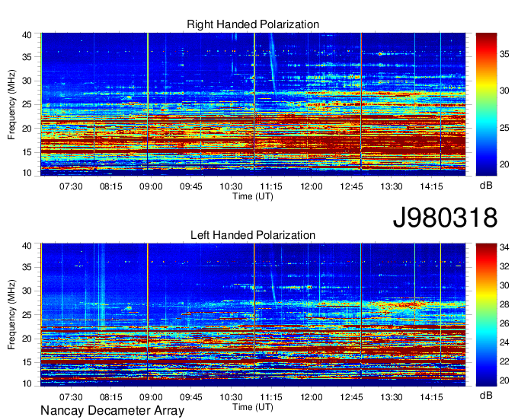The width and height of the screenshot is (518, 420).
Task: Click 13:30 tick under Right Handed plot
Action: click(x=392, y=186)
